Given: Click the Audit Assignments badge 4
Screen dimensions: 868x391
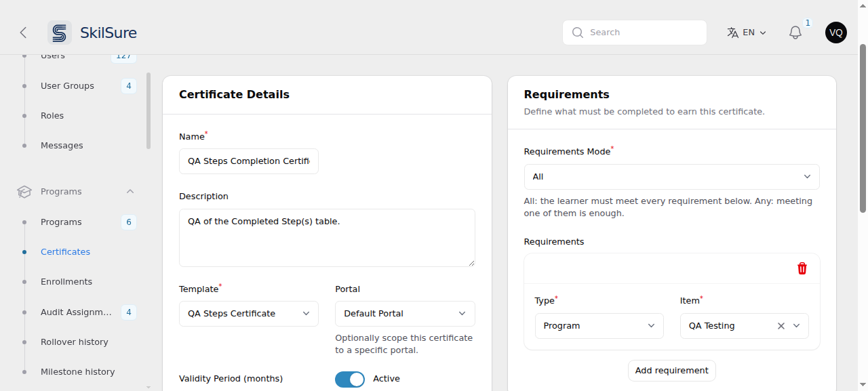Looking at the screenshot, I should [x=129, y=312].
